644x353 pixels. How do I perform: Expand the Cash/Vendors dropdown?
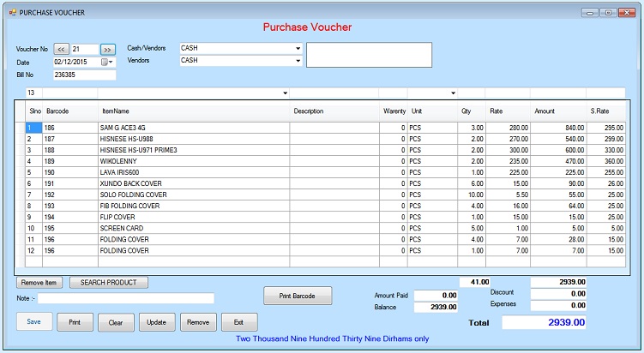298,48
